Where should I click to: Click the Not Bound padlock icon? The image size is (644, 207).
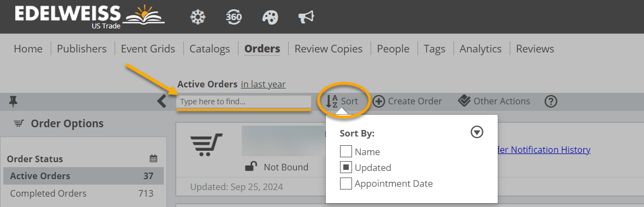click(x=251, y=167)
